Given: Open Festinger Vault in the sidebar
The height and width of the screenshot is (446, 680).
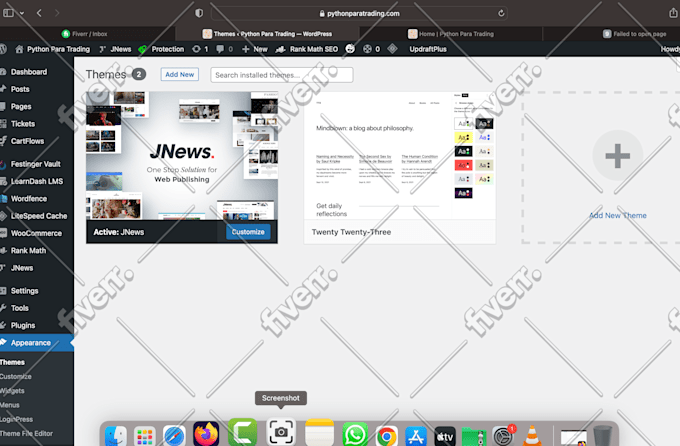Looking at the screenshot, I should [36, 164].
